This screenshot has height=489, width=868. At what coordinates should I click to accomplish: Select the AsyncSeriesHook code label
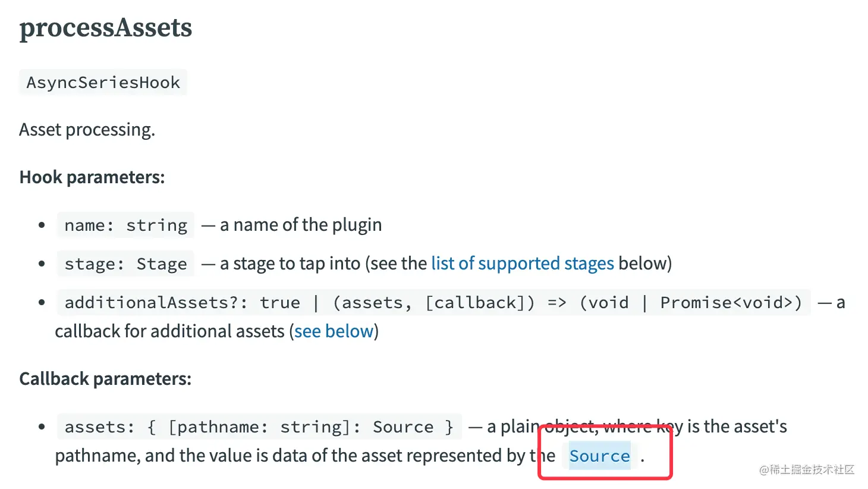coord(103,82)
